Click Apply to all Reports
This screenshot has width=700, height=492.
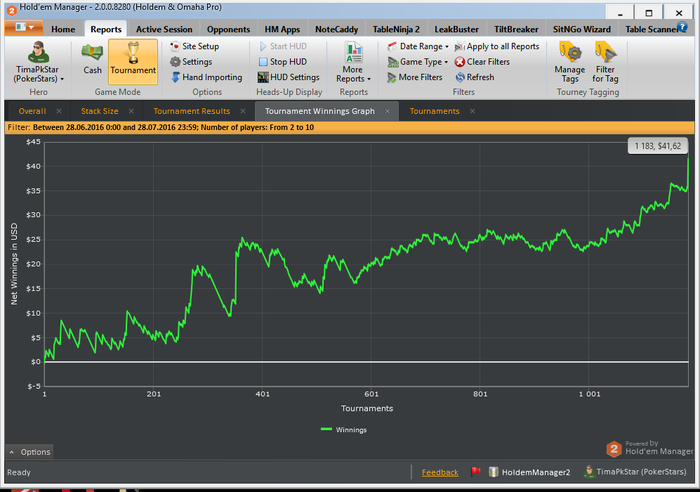tap(497, 46)
